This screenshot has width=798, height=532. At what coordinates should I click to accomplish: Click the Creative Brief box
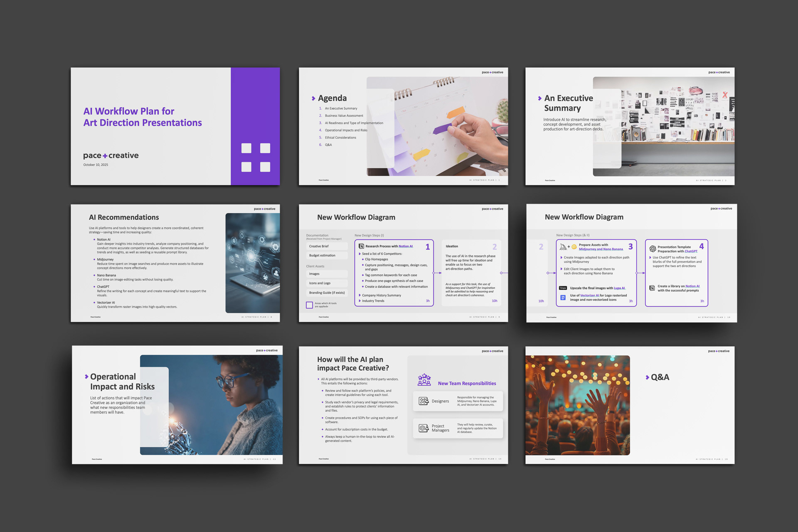point(327,246)
